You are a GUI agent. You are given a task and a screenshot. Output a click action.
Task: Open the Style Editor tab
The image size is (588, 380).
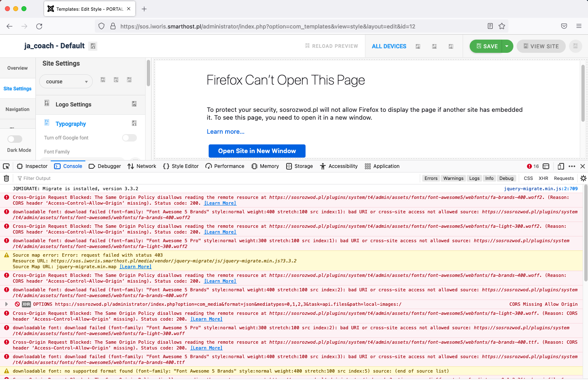(181, 166)
